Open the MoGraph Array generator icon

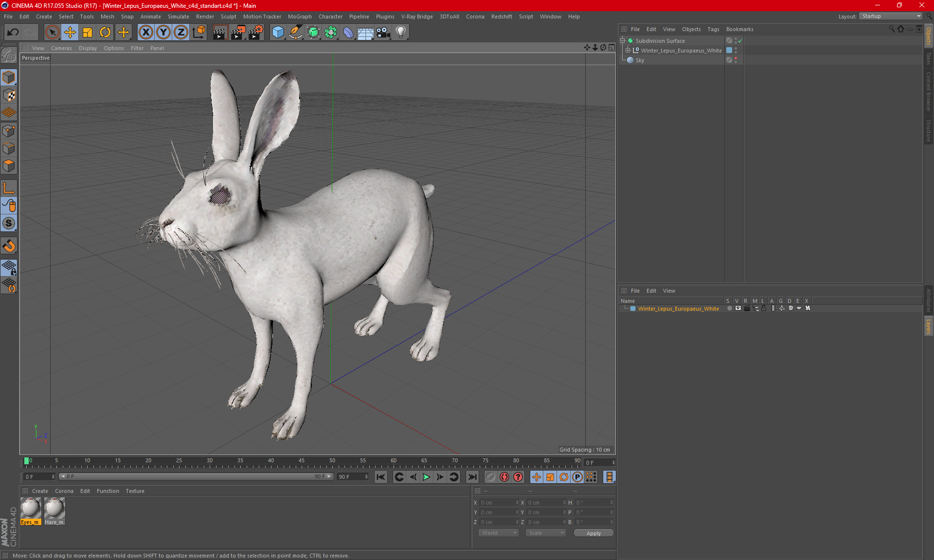pyautogui.click(x=331, y=33)
